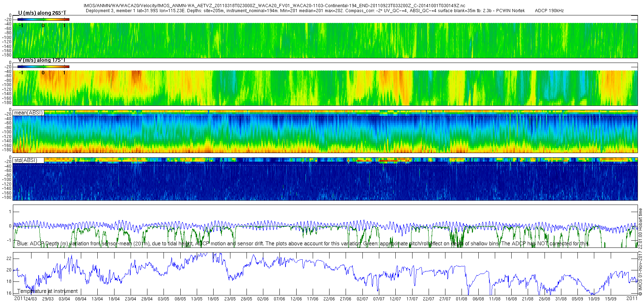Image resolution: width=644 pixels, height=304 pixels.
Task: Click the '21/08' date tick label
Action: [528, 299]
